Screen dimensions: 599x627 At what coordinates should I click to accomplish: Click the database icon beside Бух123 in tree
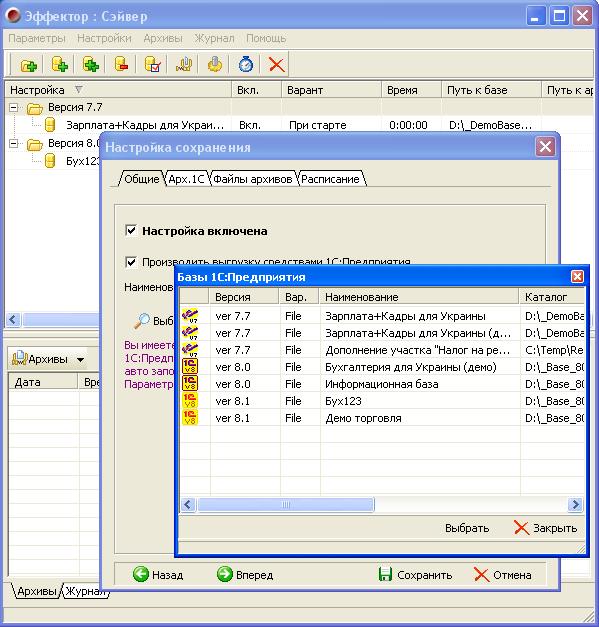point(50,161)
